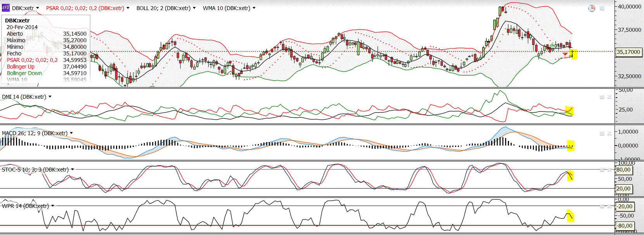
Task: Maximize the MACD indicator panel
Action: [602, 133]
